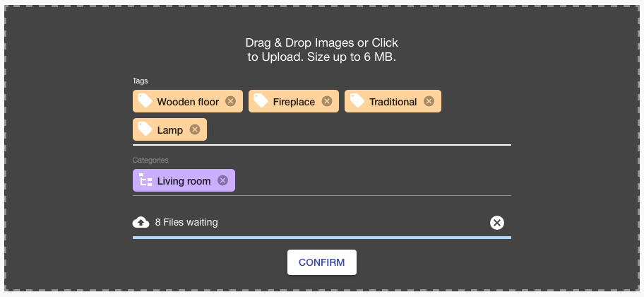Click the tag icon on Traditional chip

point(357,101)
